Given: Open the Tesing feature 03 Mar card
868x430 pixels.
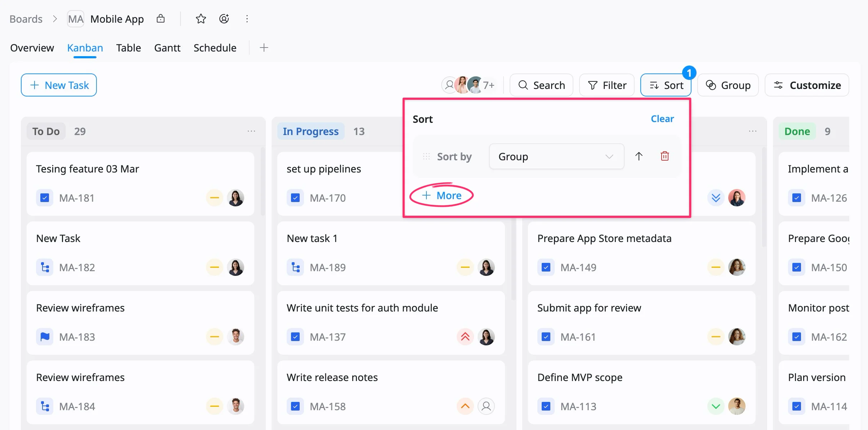Looking at the screenshot, I should 140,184.
